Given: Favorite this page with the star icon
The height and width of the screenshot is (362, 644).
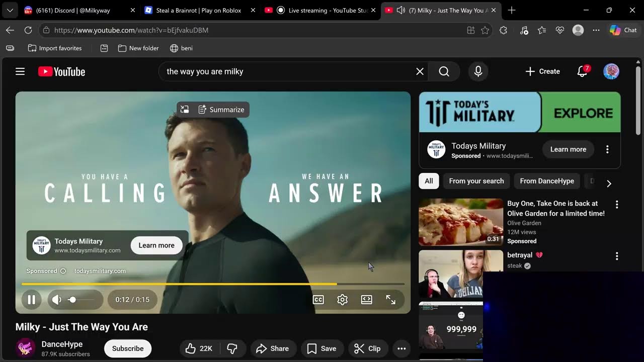Looking at the screenshot, I should tap(485, 30).
